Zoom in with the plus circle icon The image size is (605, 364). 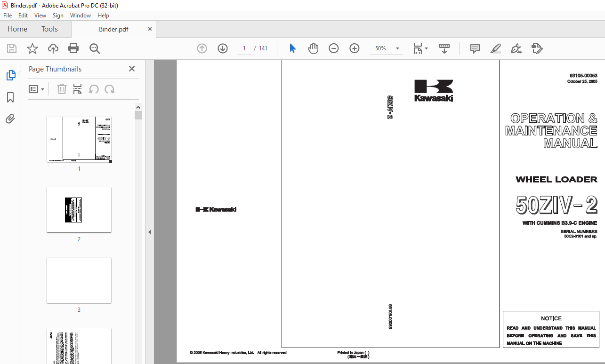355,48
